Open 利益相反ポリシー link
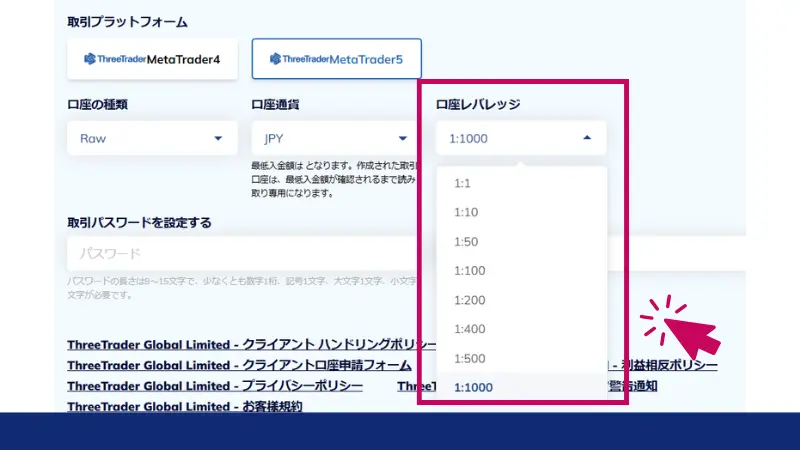The width and height of the screenshot is (800, 450). pyautogui.click(x=663, y=365)
